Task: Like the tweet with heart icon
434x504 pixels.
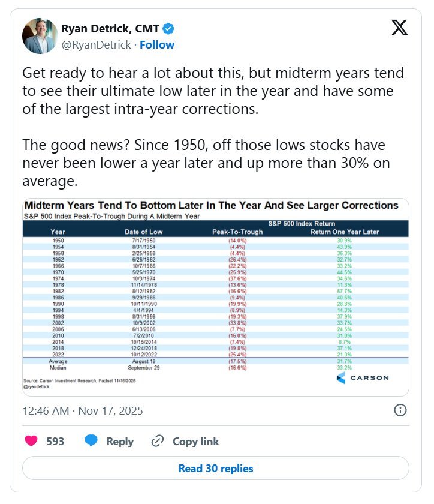Action: [x=31, y=441]
